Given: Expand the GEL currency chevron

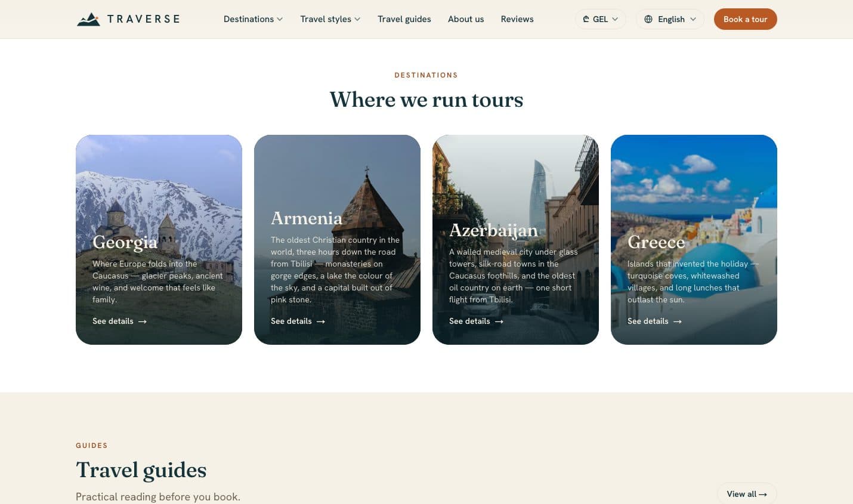Looking at the screenshot, I should point(615,19).
